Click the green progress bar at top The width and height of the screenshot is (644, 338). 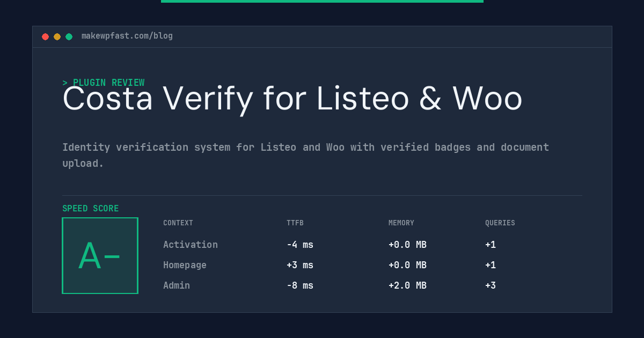coord(322,1)
